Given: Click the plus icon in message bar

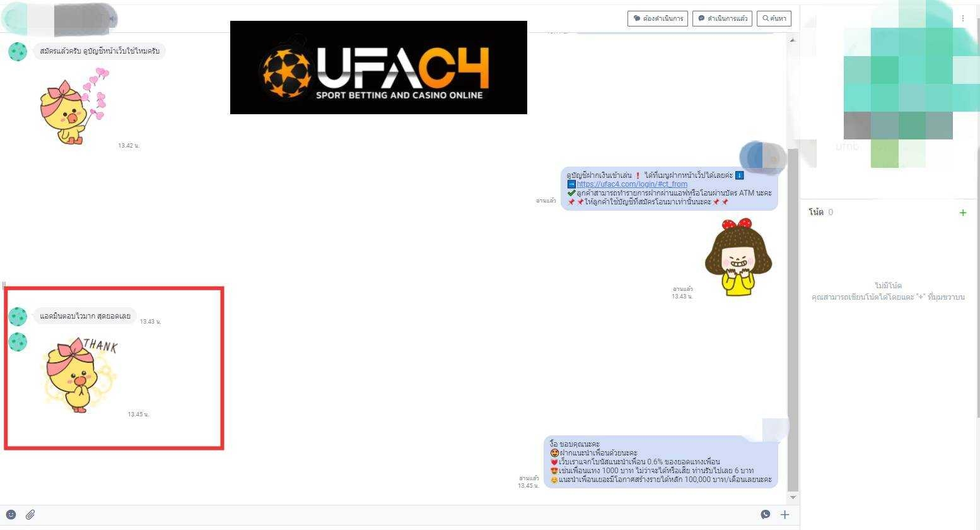Looking at the screenshot, I should point(785,515).
